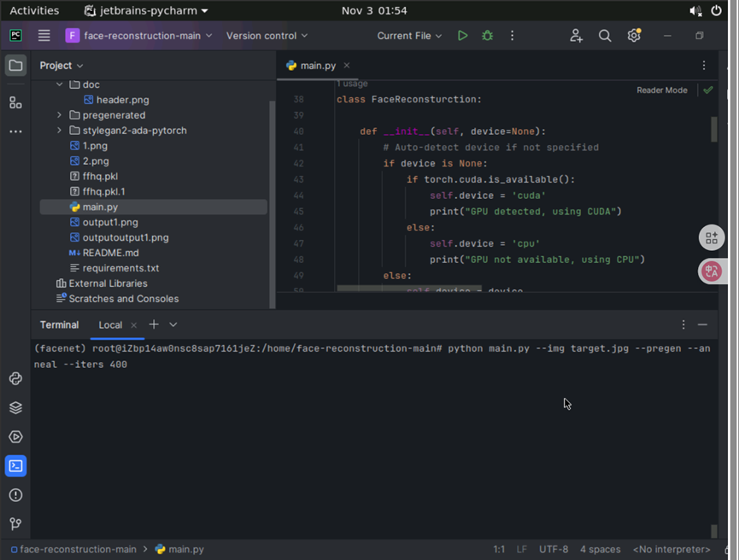Image resolution: width=739 pixels, height=560 pixels.
Task: Run the current file with the green play icon
Action: point(462,36)
